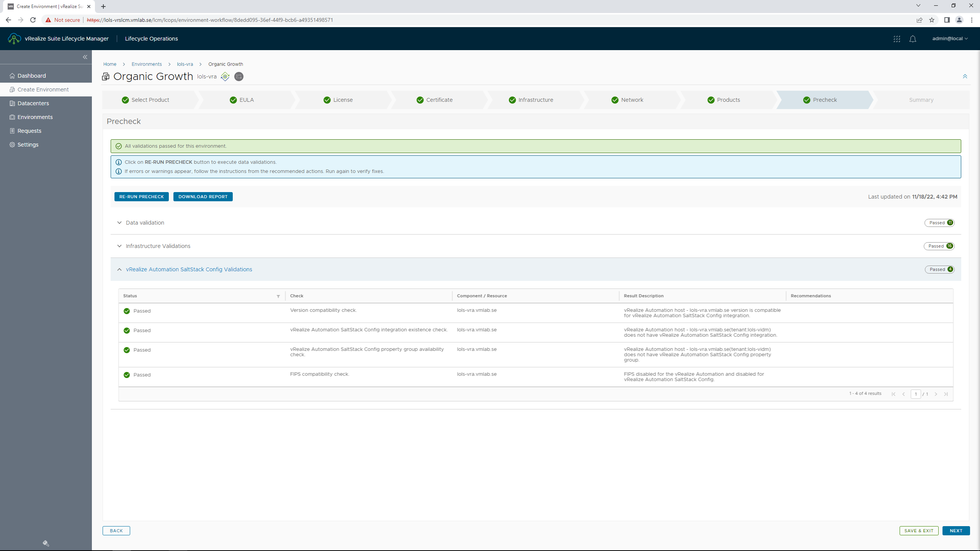Viewport: 980px width, 551px height.
Task: Bookmark this page with the star icon
Action: [932, 20]
